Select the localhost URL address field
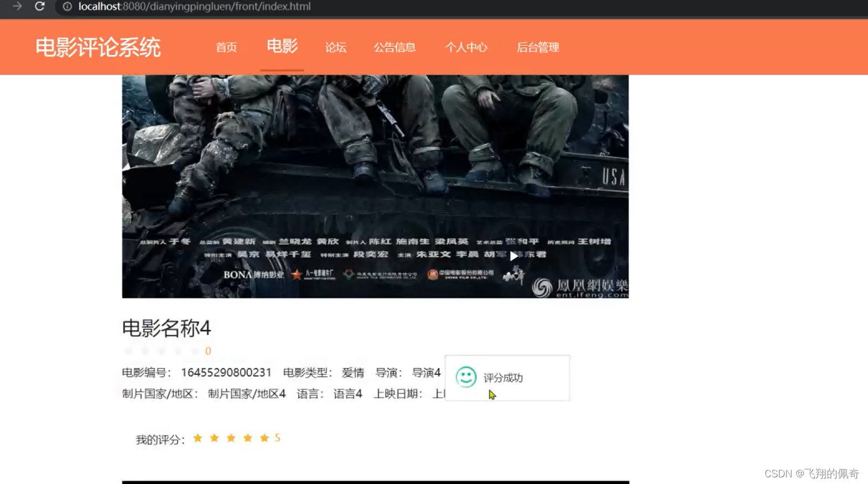The height and width of the screenshot is (484, 868). coord(194,7)
